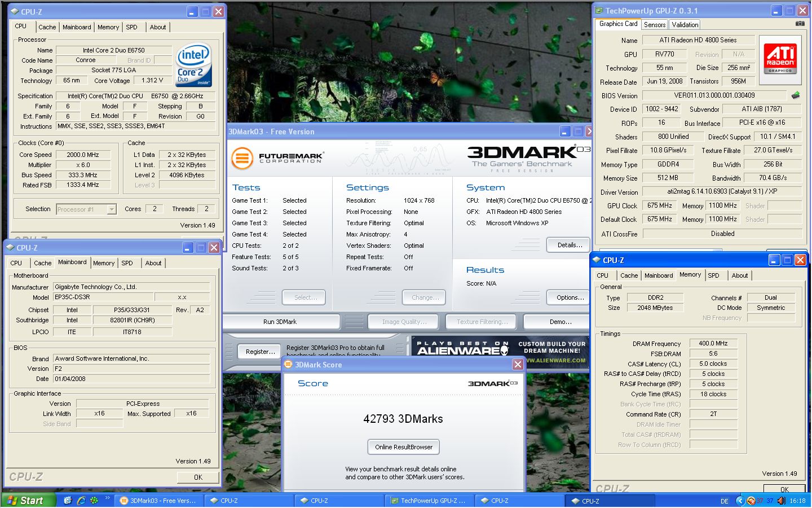Click the GPU-Z camera screenshot icon

tap(800, 24)
